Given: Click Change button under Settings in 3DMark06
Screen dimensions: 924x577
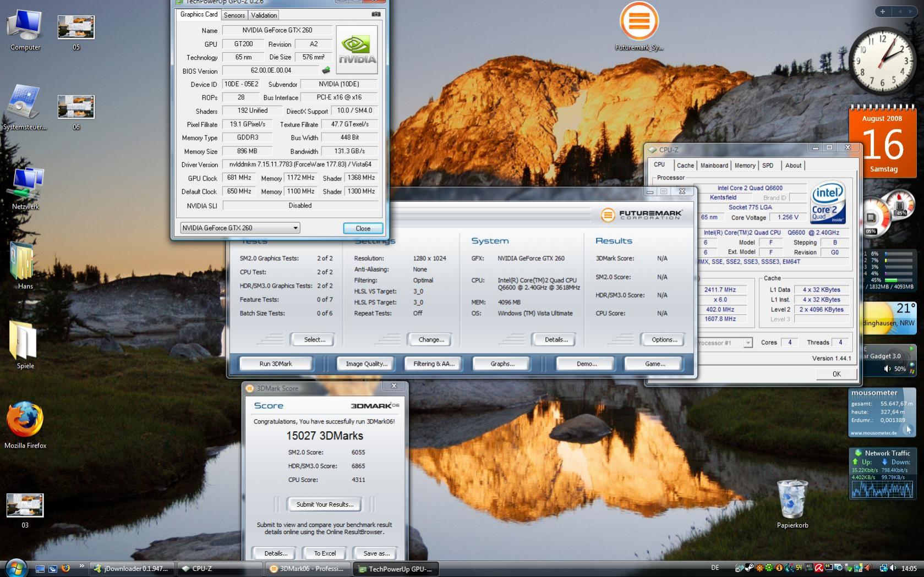Looking at the screenshot, I should point(431,339).
